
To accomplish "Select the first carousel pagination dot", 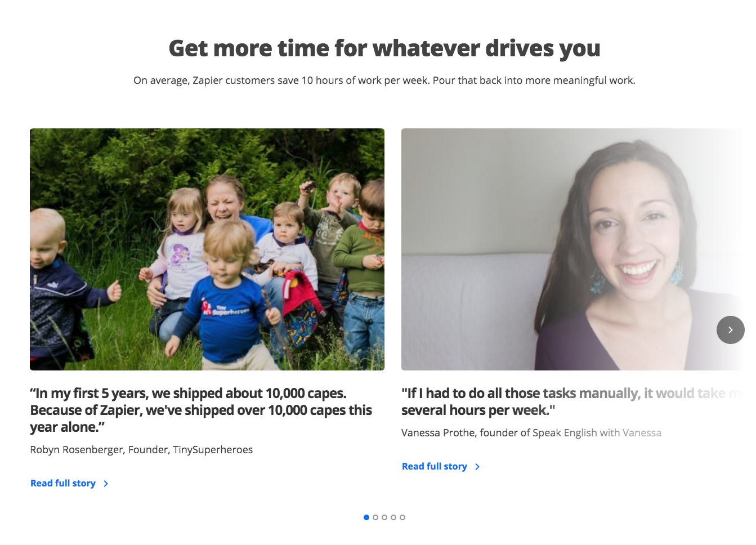I will (x=366, y=517).
